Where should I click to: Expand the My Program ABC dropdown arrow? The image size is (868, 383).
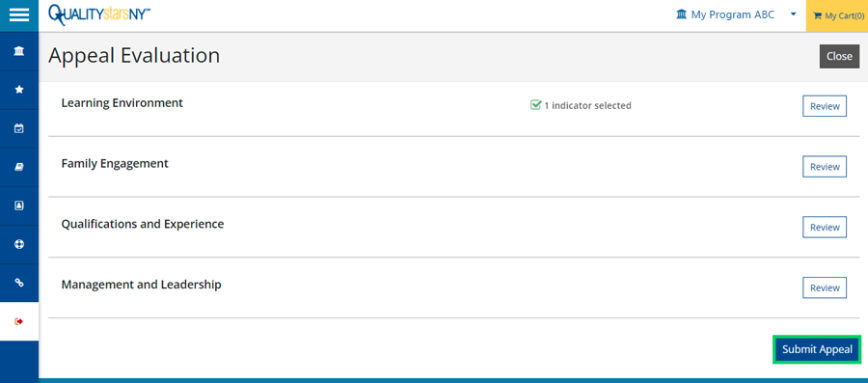(794, 14)
